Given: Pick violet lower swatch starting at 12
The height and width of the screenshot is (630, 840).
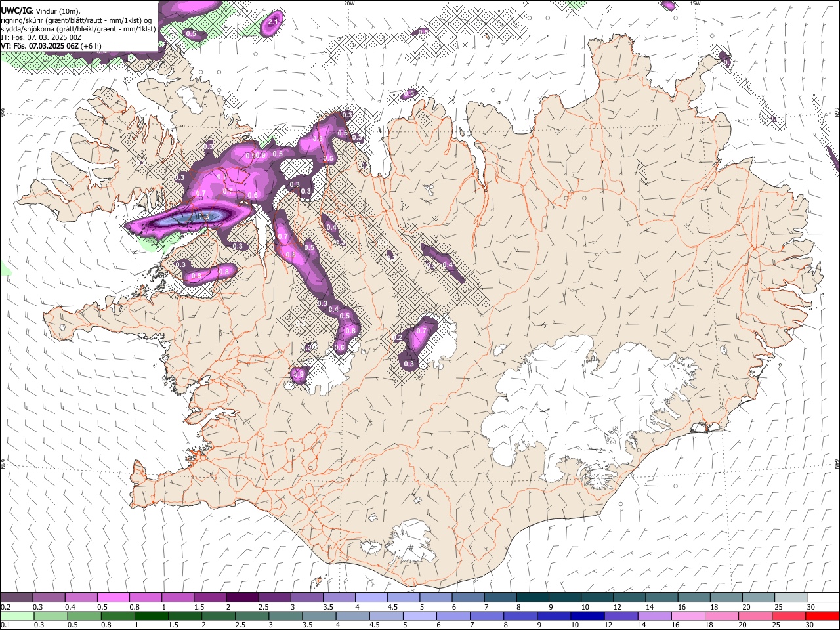Looking at the screenshot, I should (621, 616).
